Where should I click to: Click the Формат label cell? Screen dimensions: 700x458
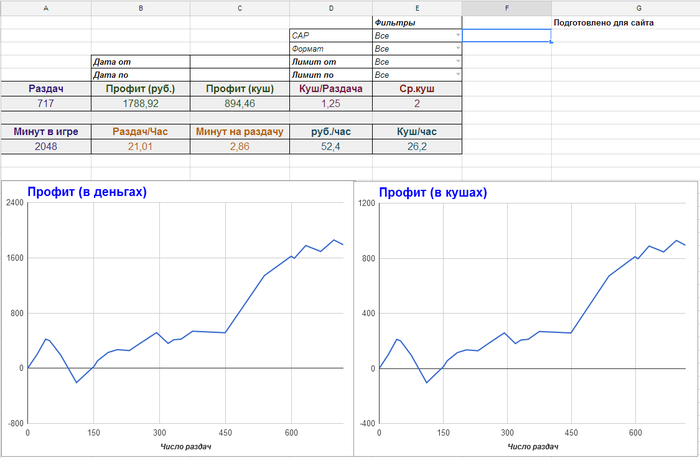point(331,48)
